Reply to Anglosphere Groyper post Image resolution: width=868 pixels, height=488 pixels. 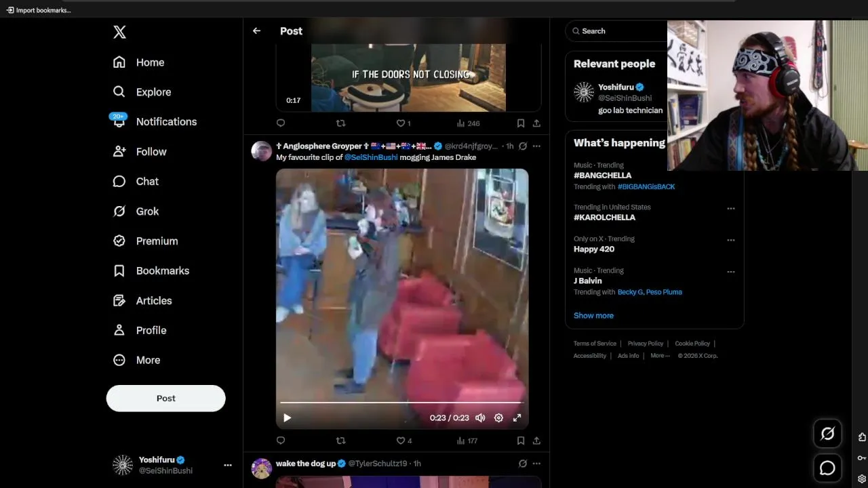click(x=281, y=441)
